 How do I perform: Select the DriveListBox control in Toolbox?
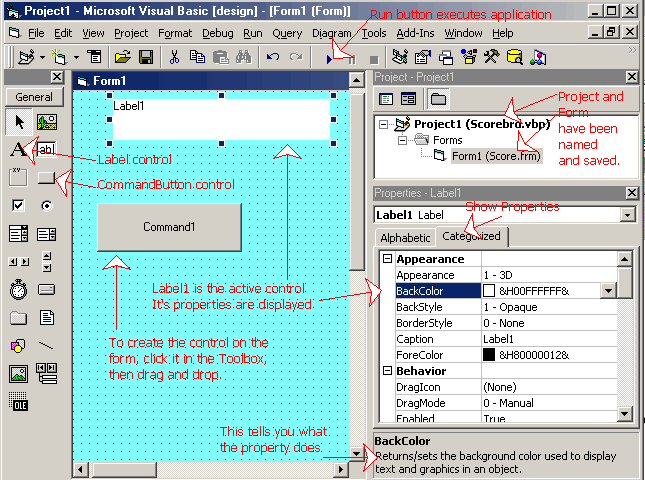46,290
